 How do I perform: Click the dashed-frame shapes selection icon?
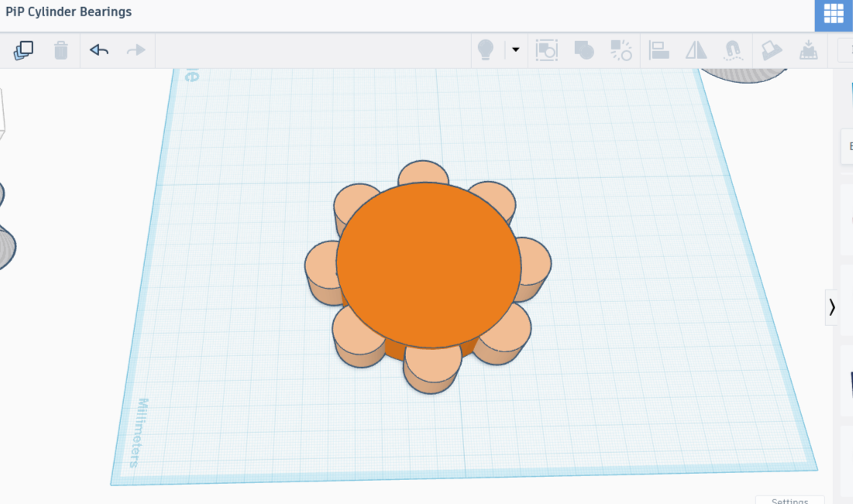pyautogui.click(x=546, y=50)
